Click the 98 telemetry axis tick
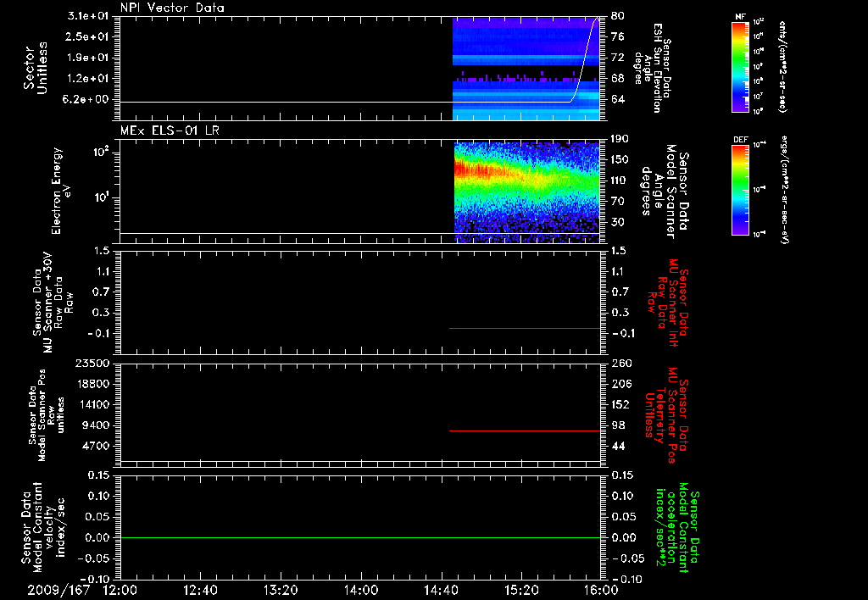The width and height of the screenshot is (868, 600). pos(618,425)
